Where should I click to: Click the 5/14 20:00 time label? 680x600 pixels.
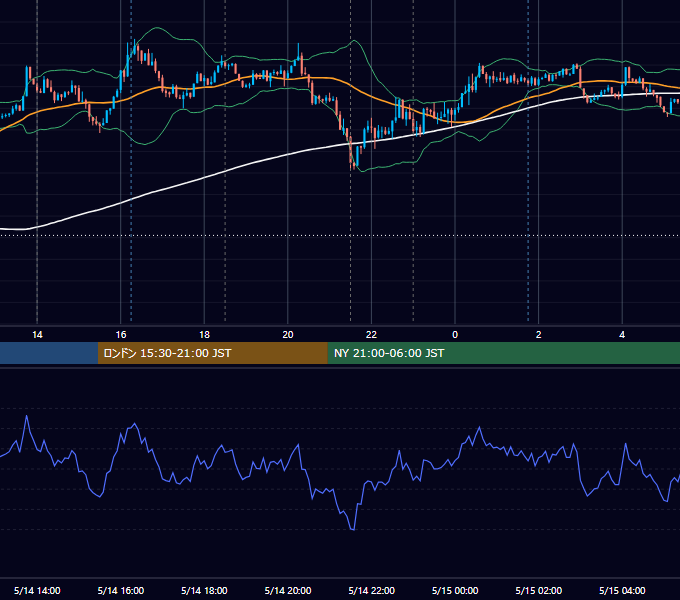288,590
